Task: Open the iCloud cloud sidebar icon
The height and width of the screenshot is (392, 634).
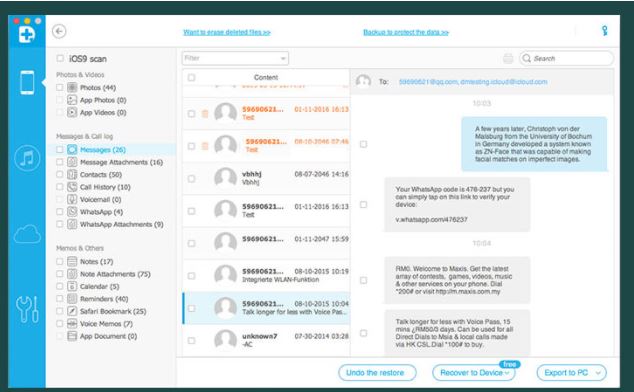Action: 27,234
